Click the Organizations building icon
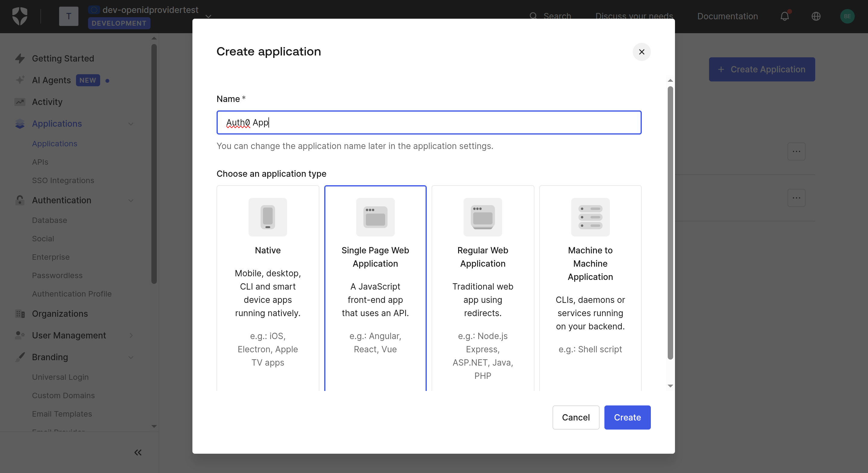868x473 pixels. pyautogui.click(x=20, y=313)
